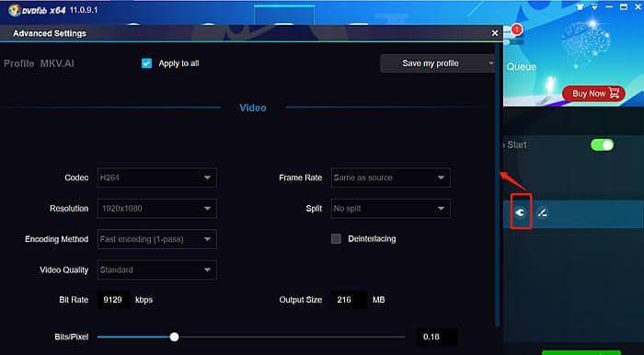Open advanced settings wrench icon in queue
This screenshot has width=644, height=355.
pyautogui.click(x=521, y=212)
